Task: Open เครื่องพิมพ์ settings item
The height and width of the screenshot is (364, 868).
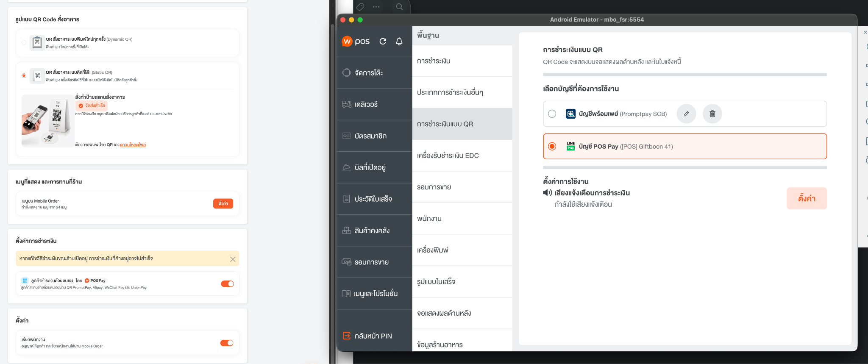Action: (x=462, y=250)
